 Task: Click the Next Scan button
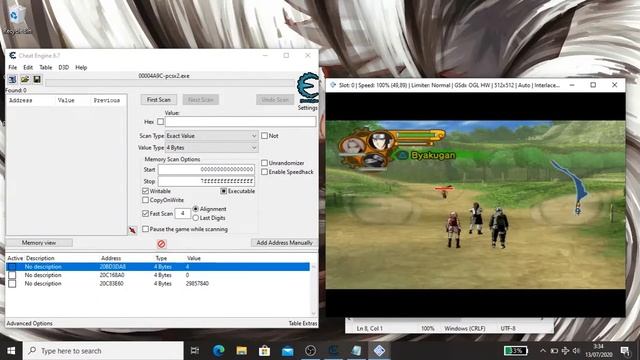201,100
